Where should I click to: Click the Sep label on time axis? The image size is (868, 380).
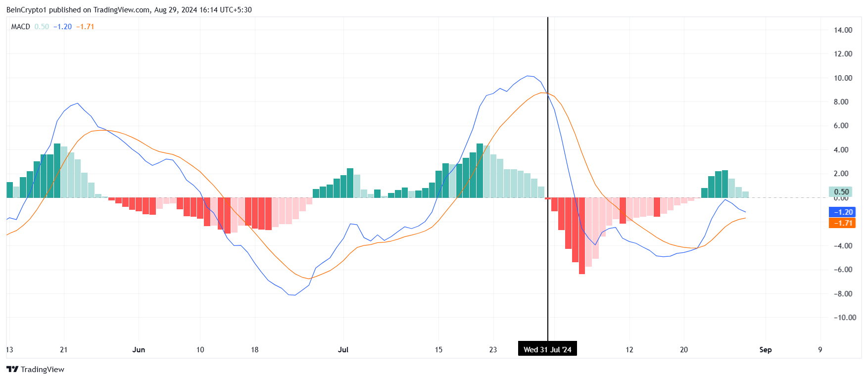[x=766, y=350]
